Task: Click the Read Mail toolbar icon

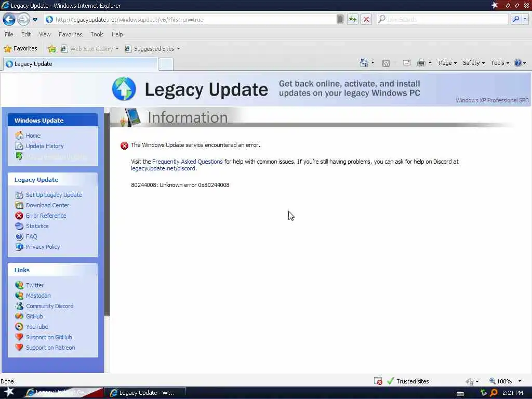Action: 407,63
